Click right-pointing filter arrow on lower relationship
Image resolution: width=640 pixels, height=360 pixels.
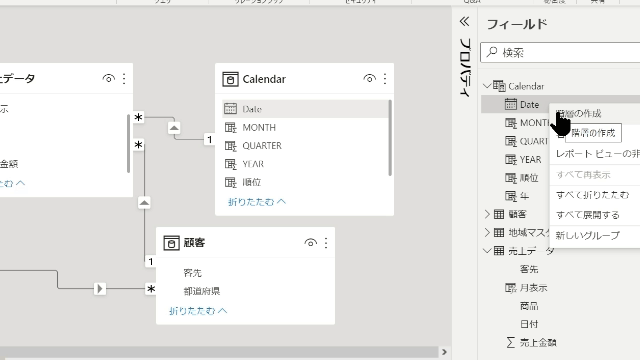(x=100, y=289)
